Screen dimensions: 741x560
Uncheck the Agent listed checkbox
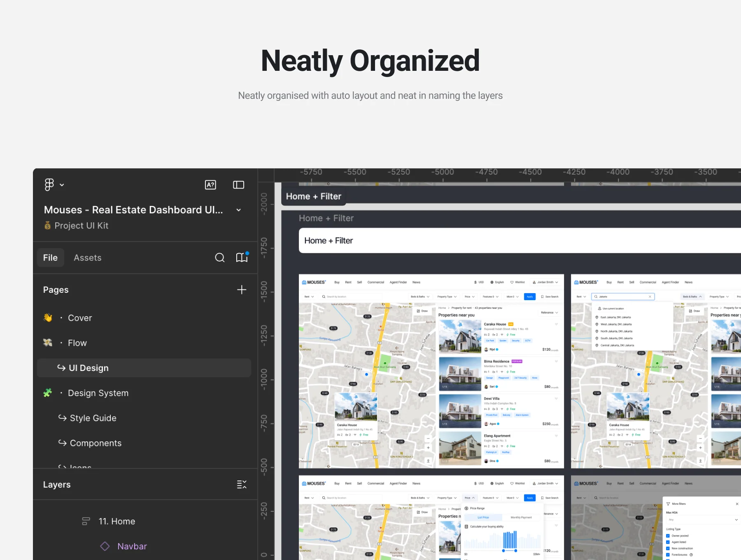tap(668, 542)
